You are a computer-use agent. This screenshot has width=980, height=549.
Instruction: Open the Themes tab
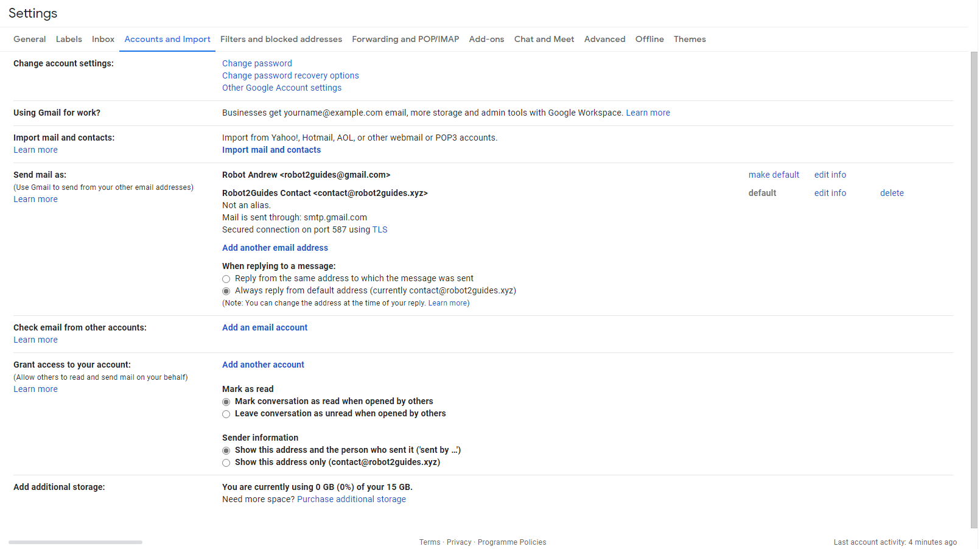tap(689, 39)
